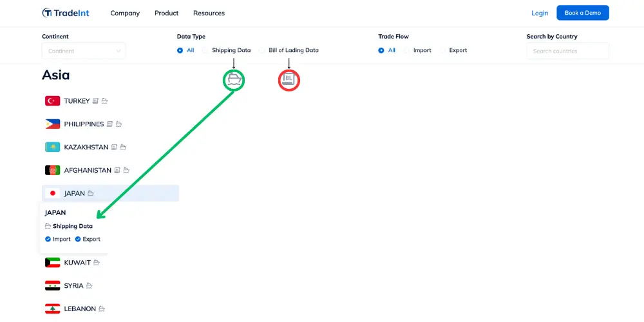Image resolution: width=644 pixels, height=322 pixels.
Task: Open the Company menu
Action: [x=125, y=13]
